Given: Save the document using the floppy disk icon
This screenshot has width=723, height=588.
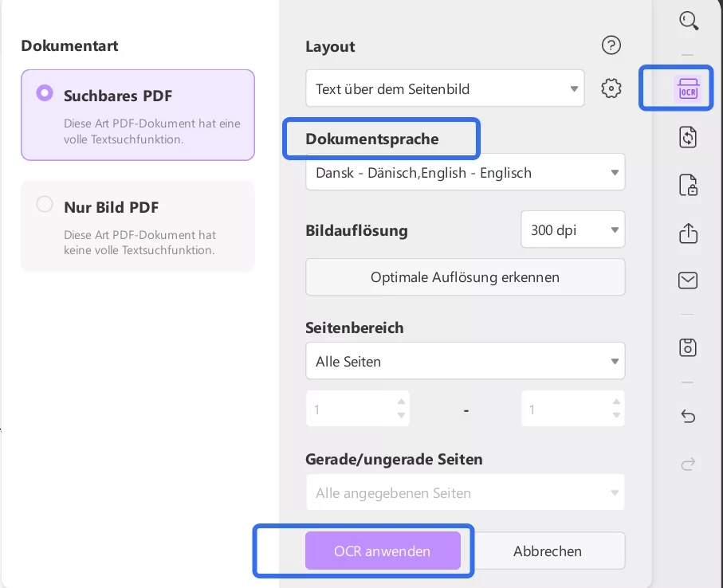Looking at the screenshot, I should pos(687,347).
